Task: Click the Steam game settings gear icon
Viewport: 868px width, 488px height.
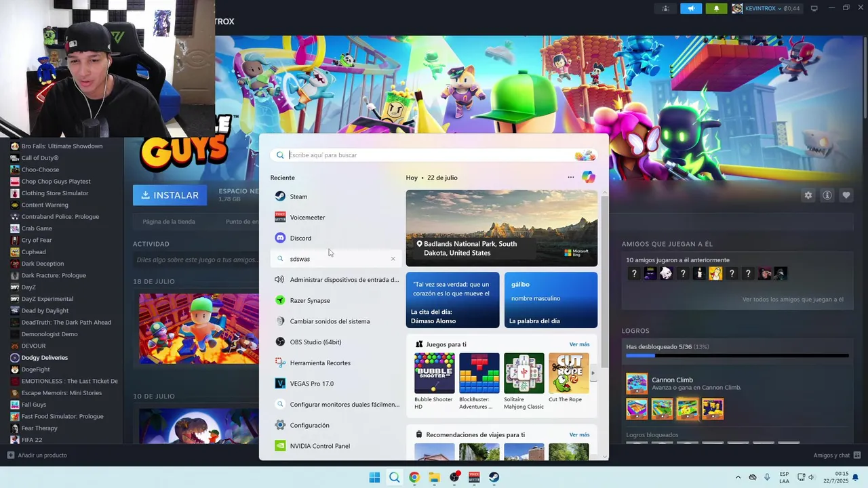Action: pyautogui.click(x=808, y=195)
